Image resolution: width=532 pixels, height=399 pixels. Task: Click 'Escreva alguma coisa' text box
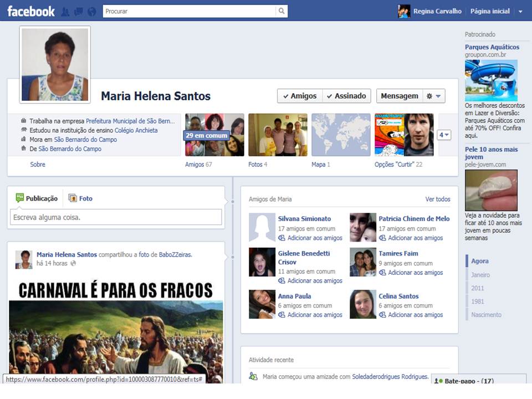116,217
